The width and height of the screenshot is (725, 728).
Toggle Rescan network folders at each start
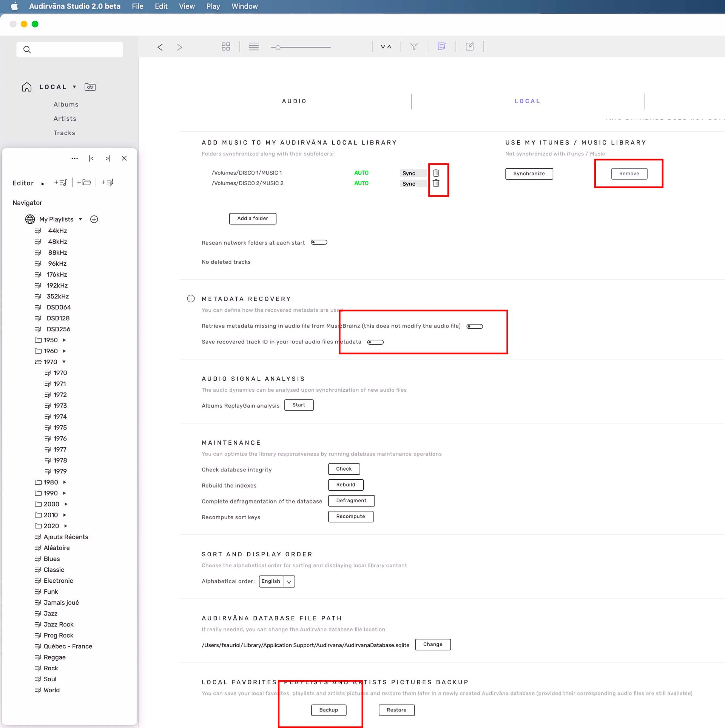coord(319,242)
